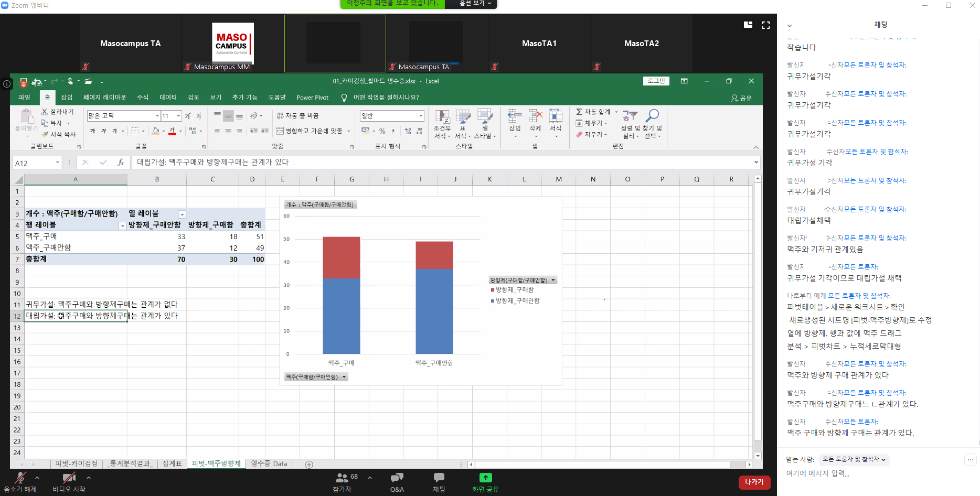Screen dimensions: 980x496
Task: Open the font size dropdown arrow
Action: [178, 116]
